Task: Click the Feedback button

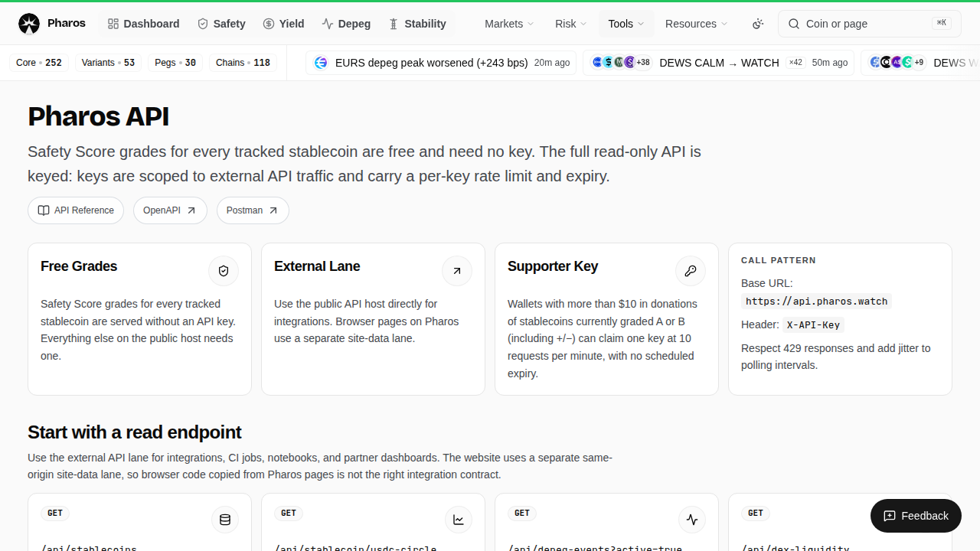Action: point(916,516)
